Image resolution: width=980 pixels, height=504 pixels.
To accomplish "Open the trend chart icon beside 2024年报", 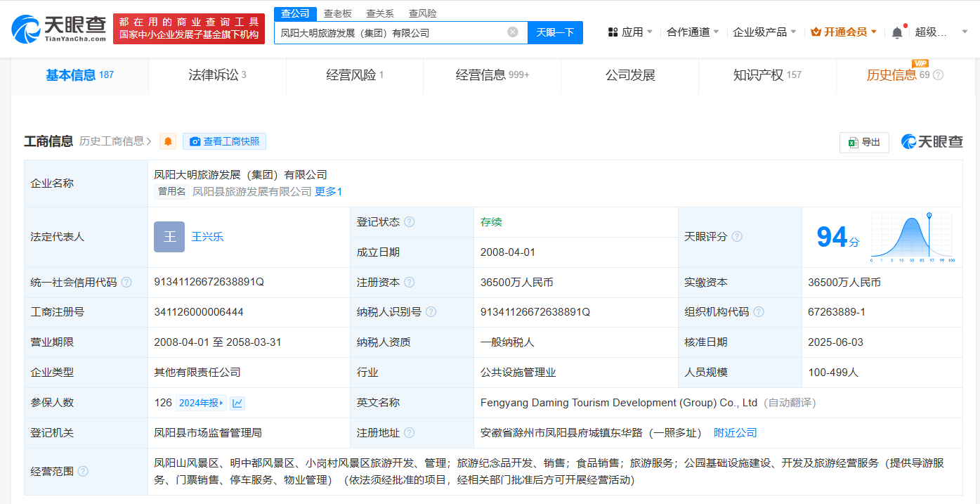I will point(237,403).
